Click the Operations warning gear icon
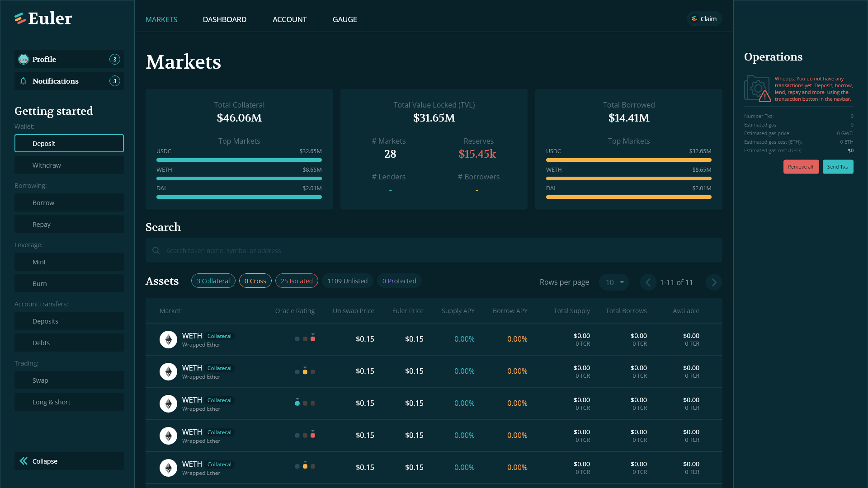The height and width of the screenshot is (488, 868). click(758, 89)
